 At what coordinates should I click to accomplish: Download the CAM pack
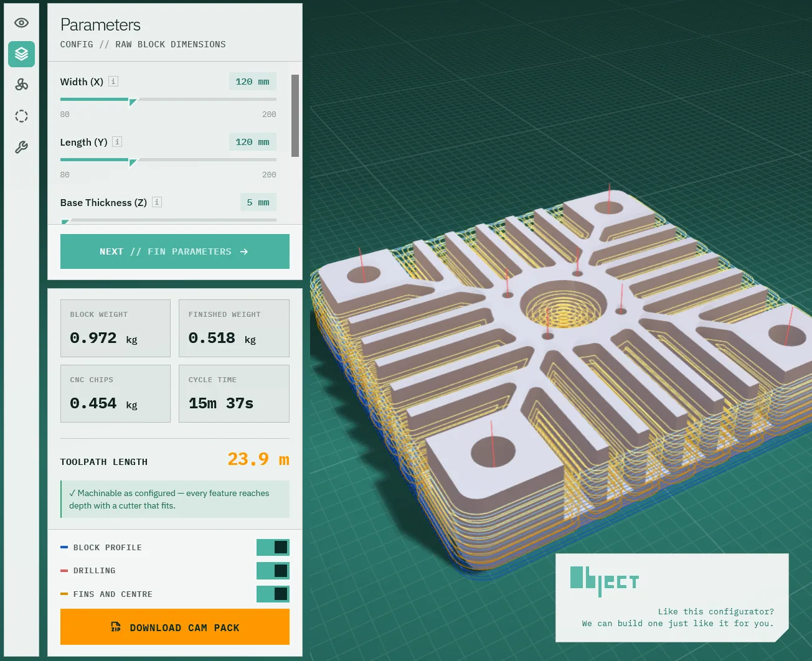(175, 627)
